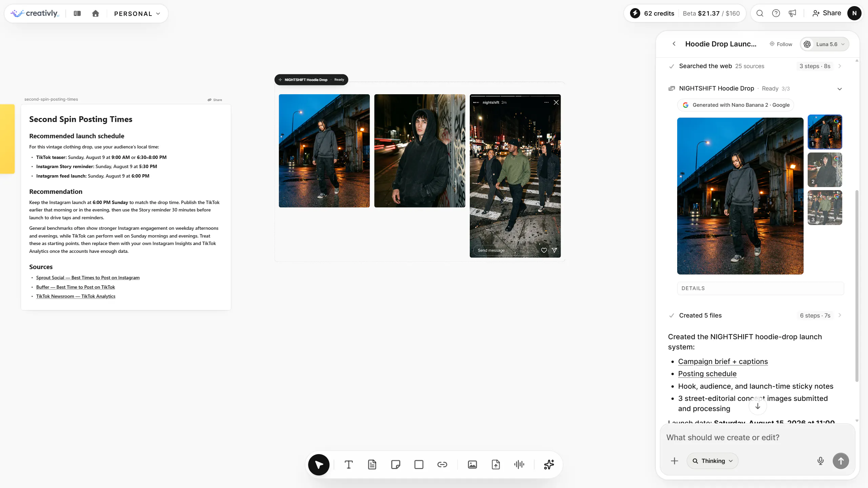The height and width of the screenshot is (488, 868).
Task: Click the link tool icon
Action: [442, 465]
